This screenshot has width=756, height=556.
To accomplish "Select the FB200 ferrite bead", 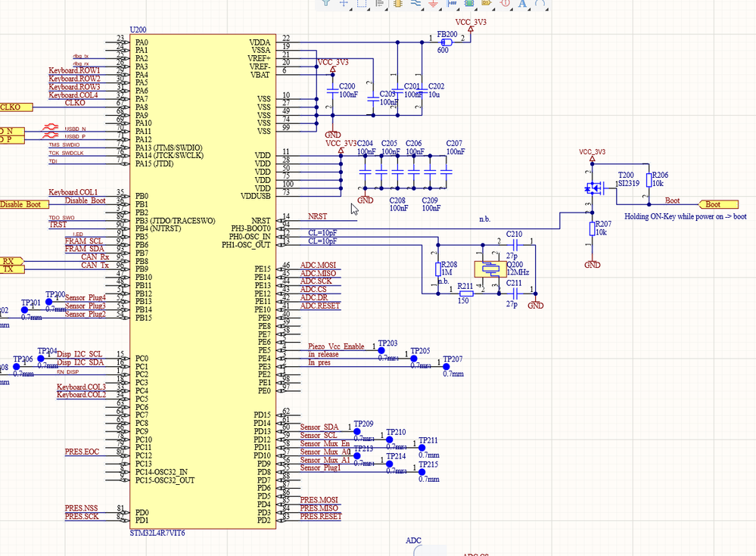I will tap(447, 42).
